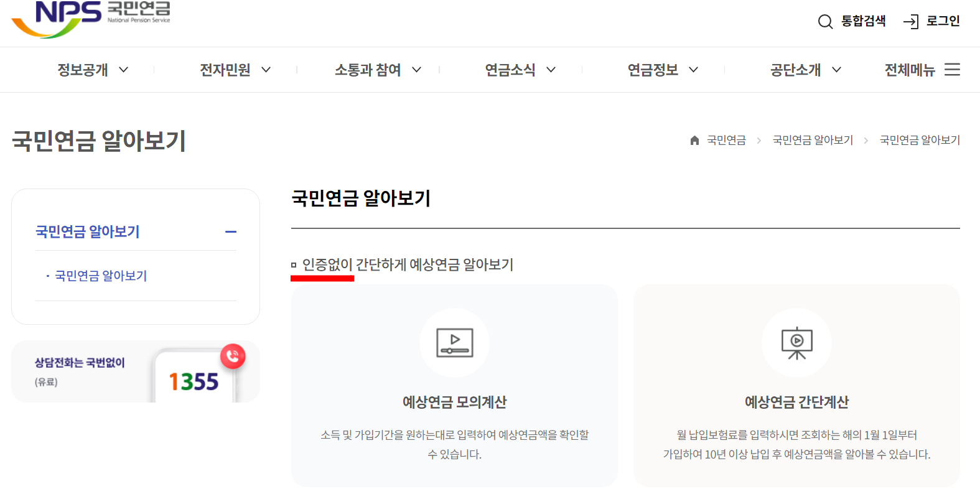Open the 정보공개 menu
980x494 pixels.
coord(83,70)
